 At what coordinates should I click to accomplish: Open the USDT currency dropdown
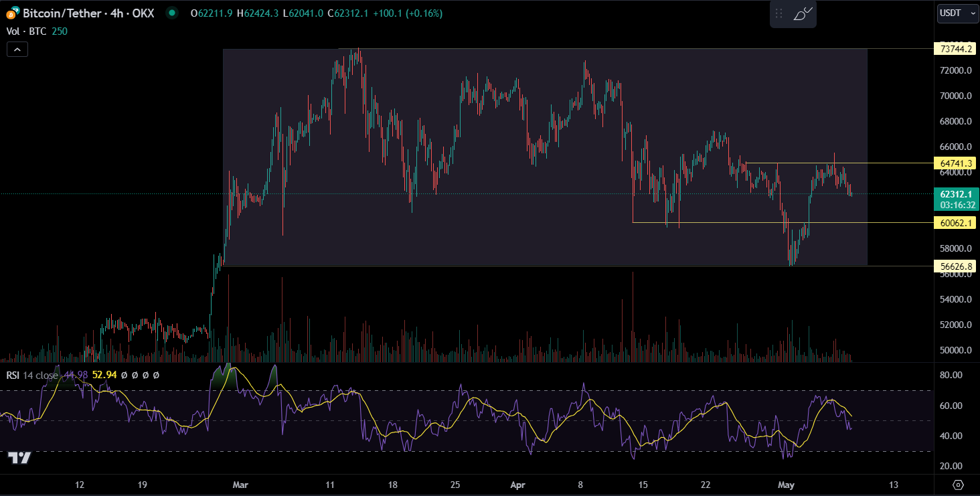pos(958,13)
